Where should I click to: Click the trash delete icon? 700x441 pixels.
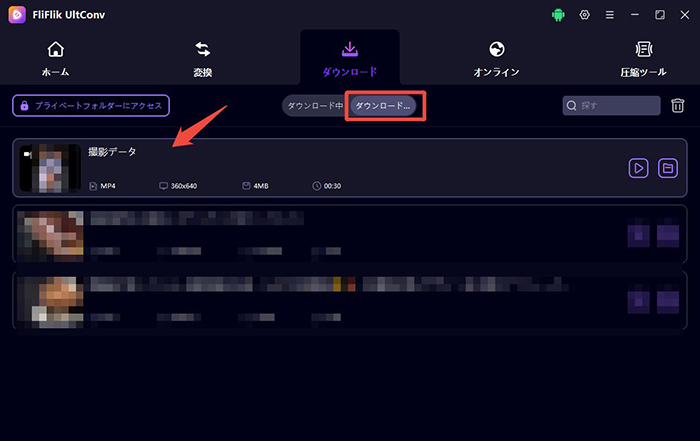pos(677,106)
